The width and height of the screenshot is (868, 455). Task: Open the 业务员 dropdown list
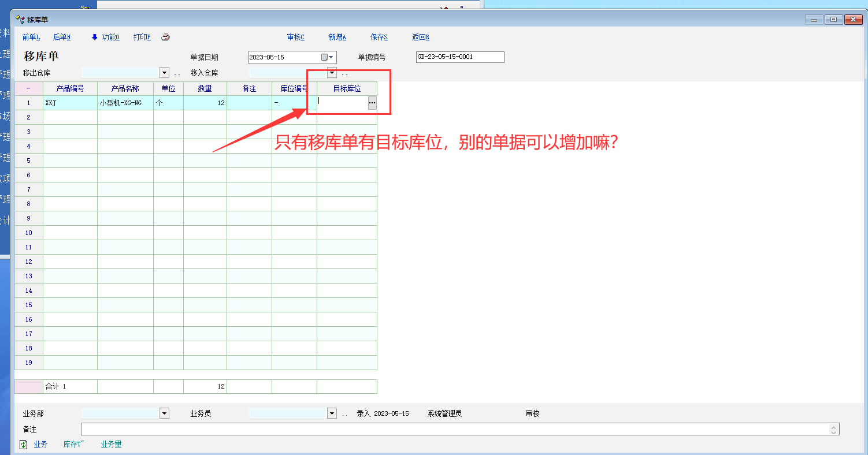point(332,413)
